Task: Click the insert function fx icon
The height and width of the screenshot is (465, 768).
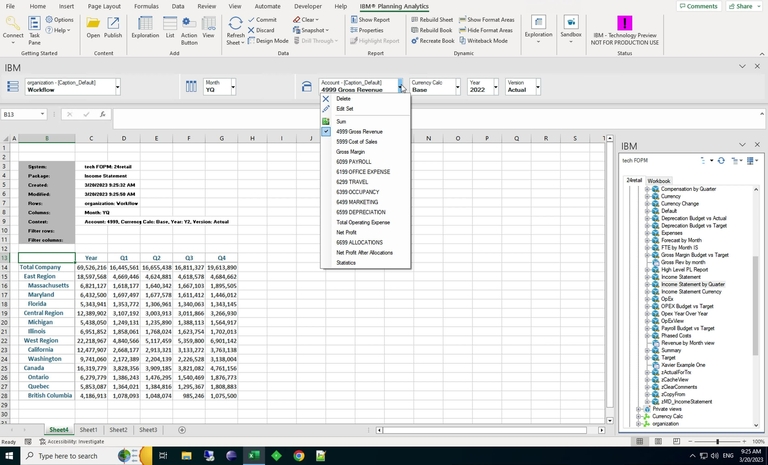Action: tap(102, 114)
